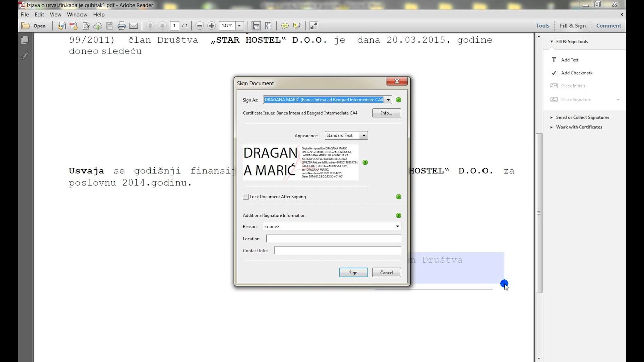Click help icon beside Sign As field
644x362 pixels.
[x=399, y=100]
